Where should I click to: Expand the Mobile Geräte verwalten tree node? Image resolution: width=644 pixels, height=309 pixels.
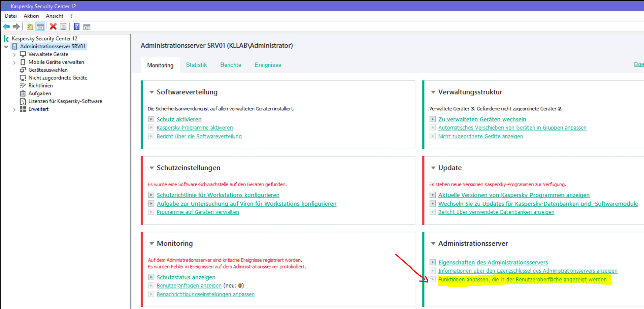[14, 62]
